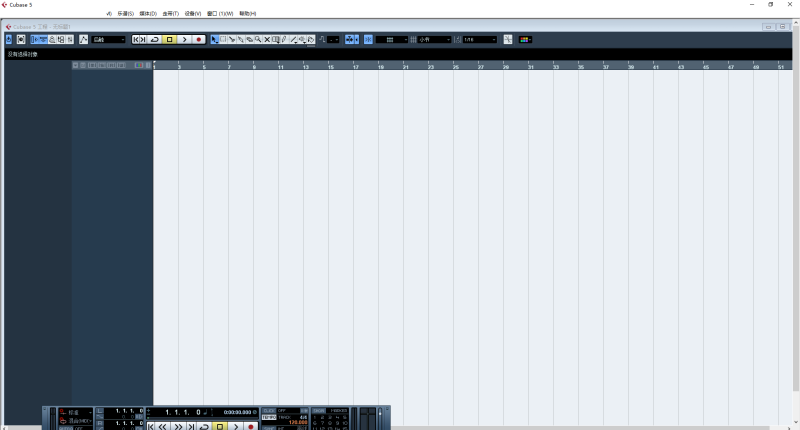This screenshot has width=800, height=430.
Task: Open the Automation Panel icon
Action: 84,39
